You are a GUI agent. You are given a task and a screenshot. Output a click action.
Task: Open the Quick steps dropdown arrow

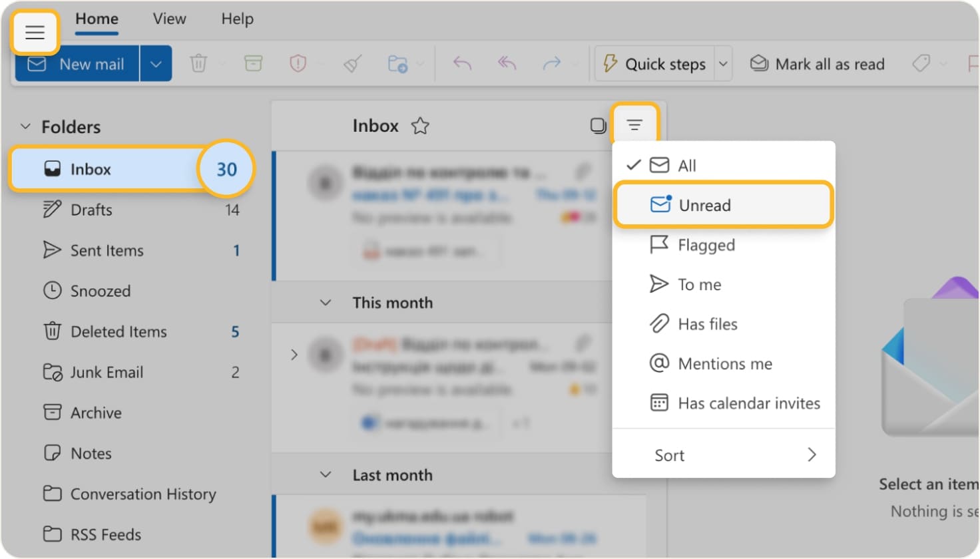pyautogui.click(x=723, y=63)
